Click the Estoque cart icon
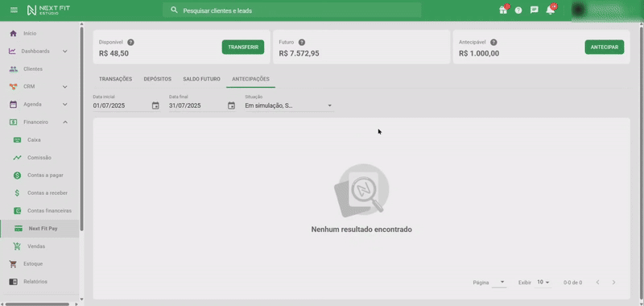This screenshot has height=306, width=644. click(x=13, y=264)
